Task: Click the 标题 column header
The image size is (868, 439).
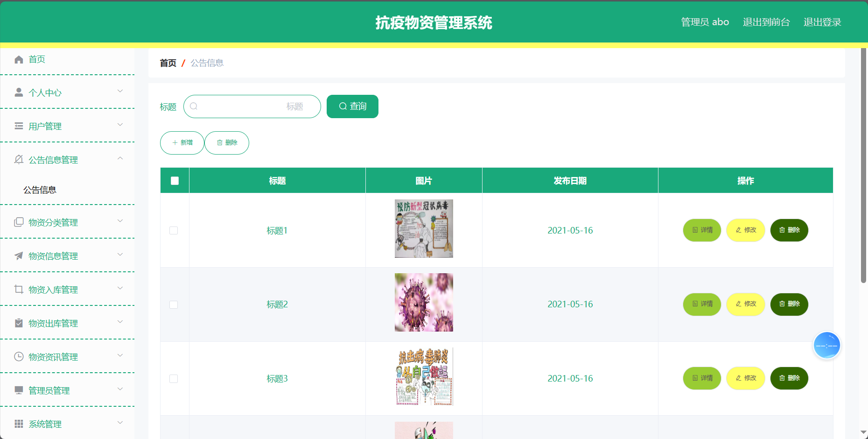Action: [277, 181]
